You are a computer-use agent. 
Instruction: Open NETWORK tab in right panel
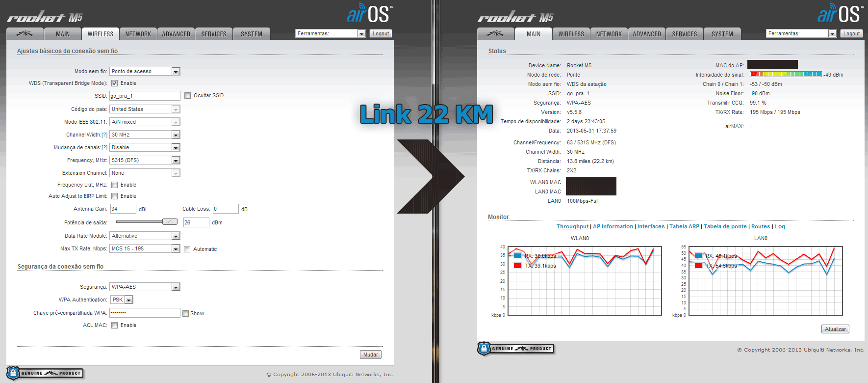click(x=609, y=34)
